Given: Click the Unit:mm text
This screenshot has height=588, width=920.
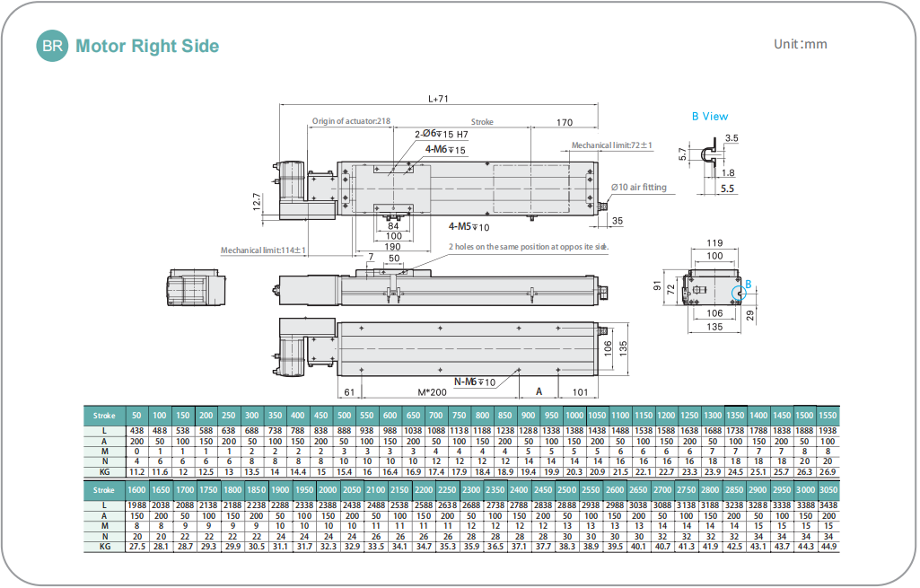Looking at the screenshot, I should 800,44.
